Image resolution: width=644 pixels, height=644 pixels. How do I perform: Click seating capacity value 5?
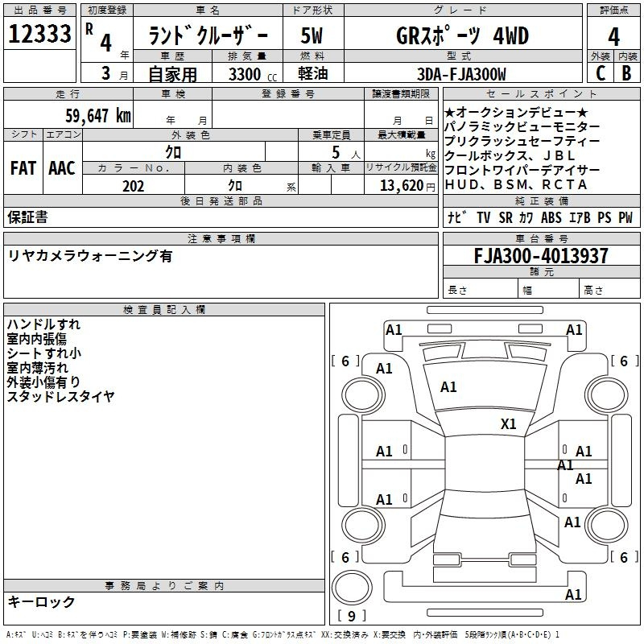[x=336, y=152]
